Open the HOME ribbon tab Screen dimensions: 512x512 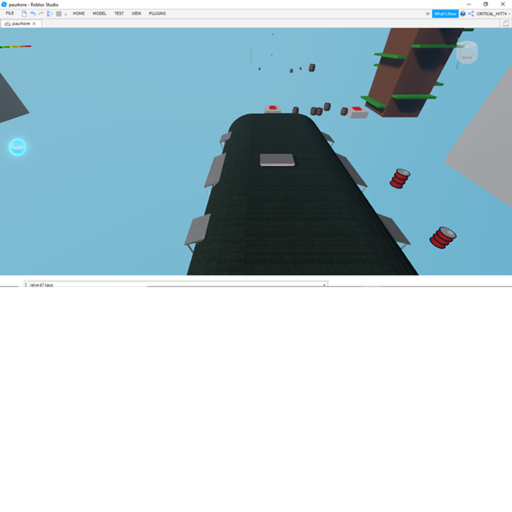(79, 13)
